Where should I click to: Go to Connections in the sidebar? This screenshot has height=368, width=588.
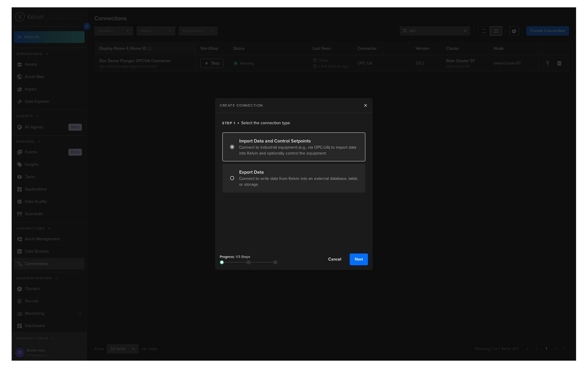(49, 264)
